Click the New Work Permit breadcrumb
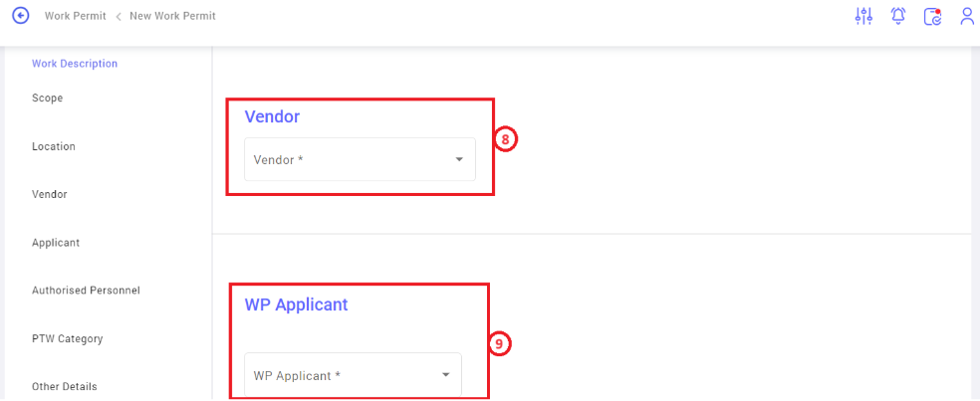 click(x=172, y=16)
